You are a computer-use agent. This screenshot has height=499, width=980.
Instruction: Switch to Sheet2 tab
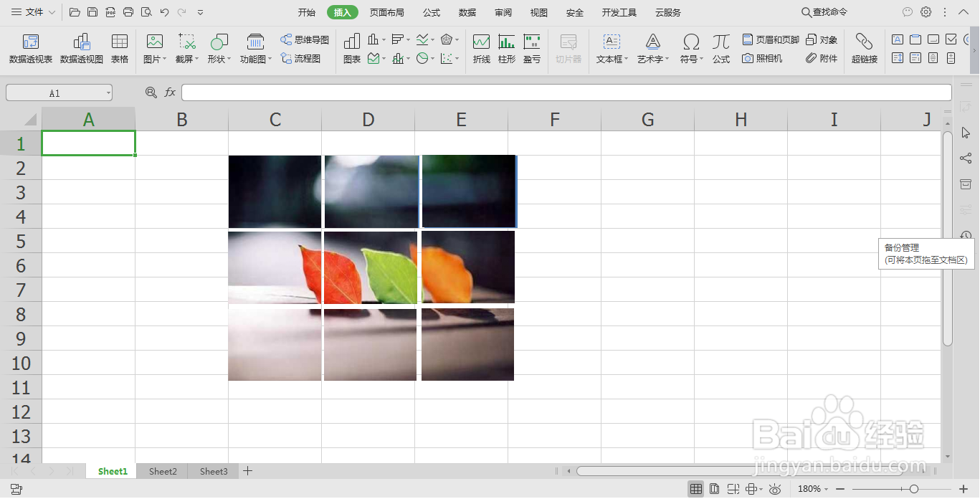tap(163, 471)
